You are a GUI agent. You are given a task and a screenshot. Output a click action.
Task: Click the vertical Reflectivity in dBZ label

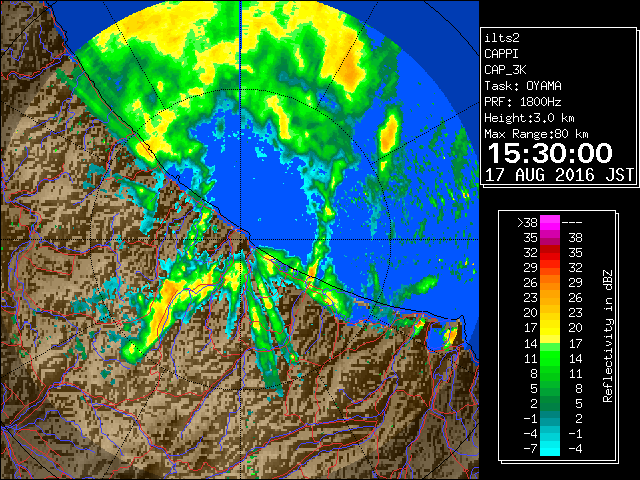(608, 336)
